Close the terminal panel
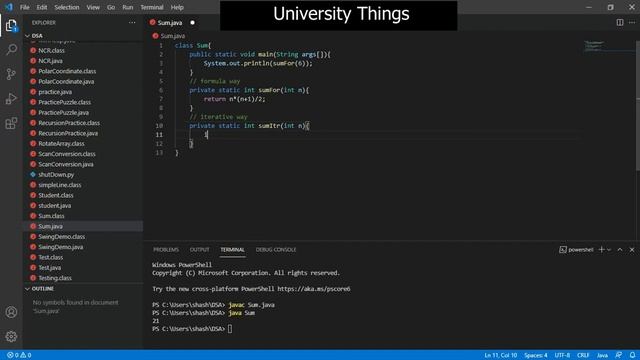This screenshot has width=640, height=360. [x=632, y=249]
